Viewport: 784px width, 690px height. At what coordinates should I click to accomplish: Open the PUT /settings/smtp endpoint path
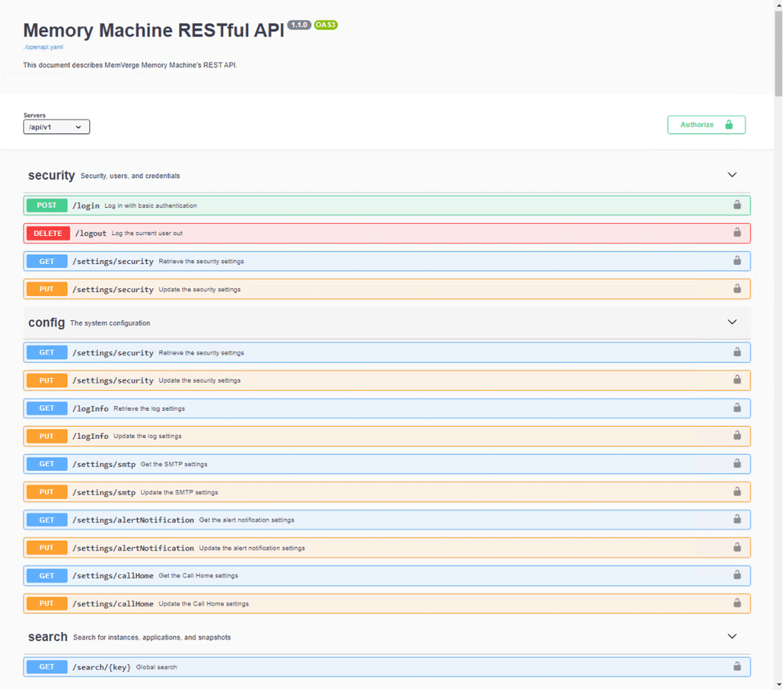tap(104, 493)
